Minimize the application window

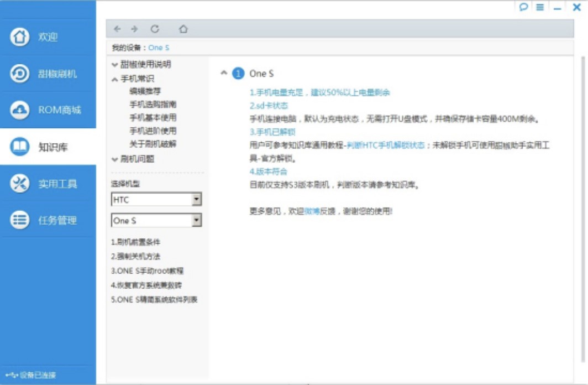click(x=558, y=8)
